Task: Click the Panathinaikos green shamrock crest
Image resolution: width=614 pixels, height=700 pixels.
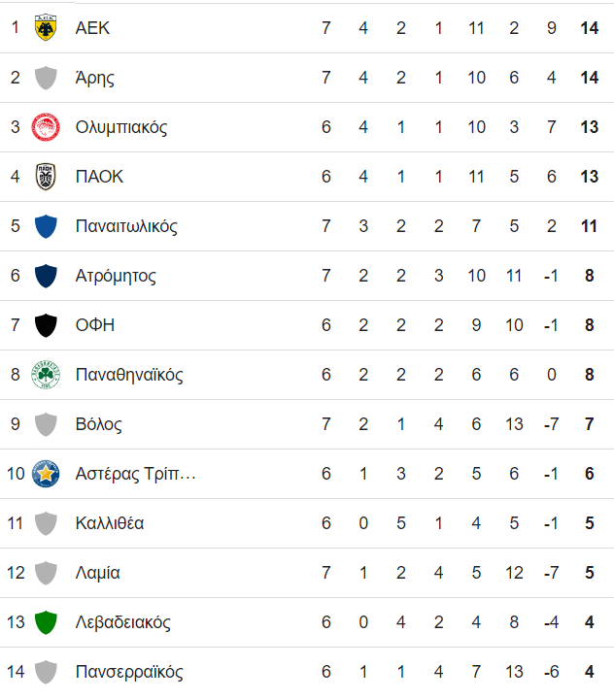Action: pyautogui.click(x=46, y=375)
